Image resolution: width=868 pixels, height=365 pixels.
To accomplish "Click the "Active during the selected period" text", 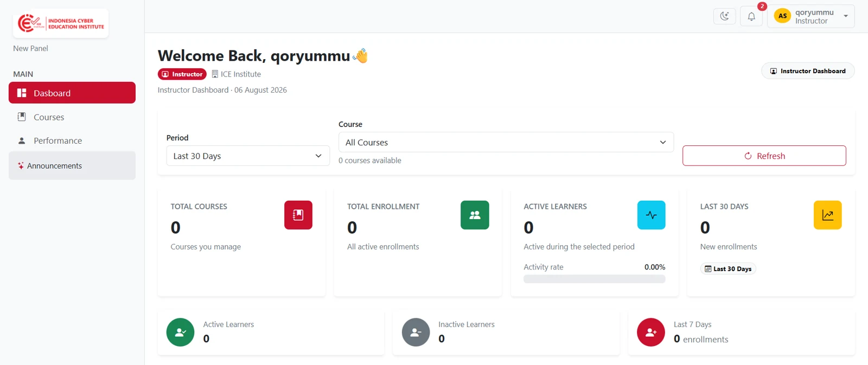I will point(579,247).
